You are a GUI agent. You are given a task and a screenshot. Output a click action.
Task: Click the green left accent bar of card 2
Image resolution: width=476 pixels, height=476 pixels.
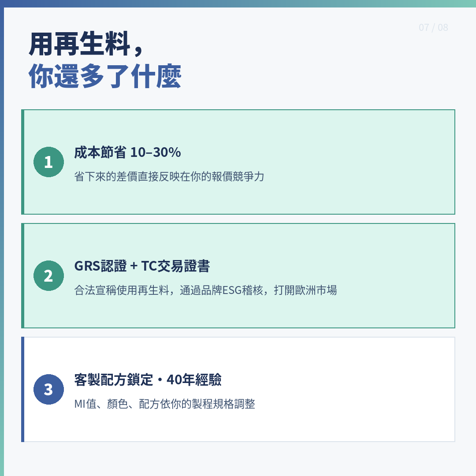(22, 275)
